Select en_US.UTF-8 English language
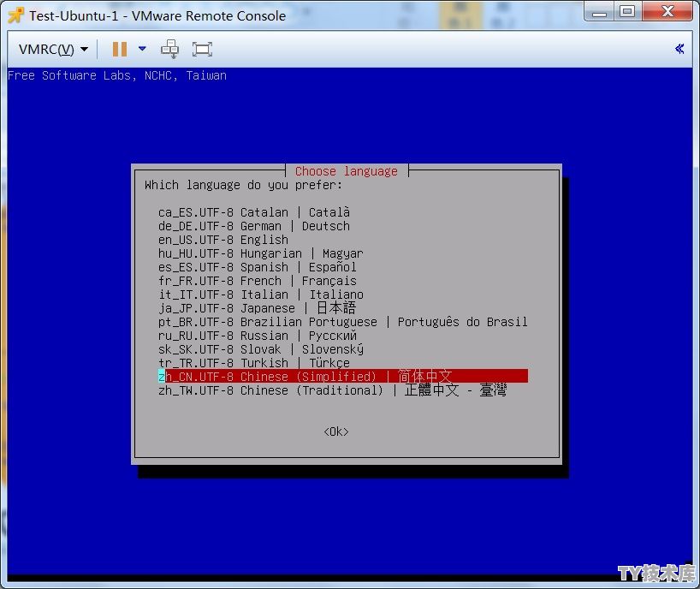Screen dimensions: 700x589 pyautogui.click(x=223, y=240)
